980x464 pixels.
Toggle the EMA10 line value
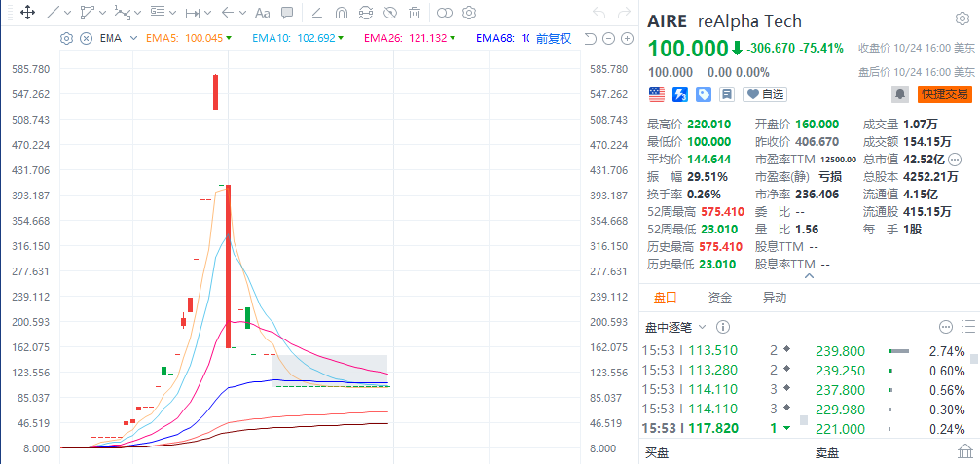(x=298, y=38)
